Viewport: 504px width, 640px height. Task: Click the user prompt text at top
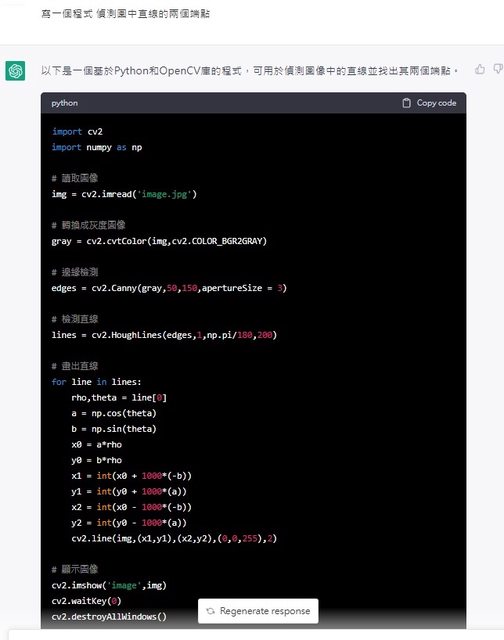(125, 14)
